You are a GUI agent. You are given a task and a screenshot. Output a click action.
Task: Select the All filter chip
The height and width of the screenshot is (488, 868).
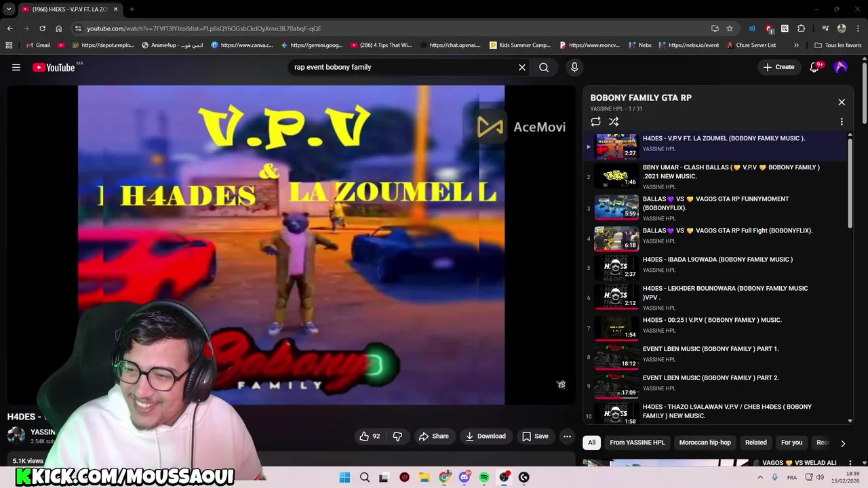pyautogui.click(x=591, y=443)
